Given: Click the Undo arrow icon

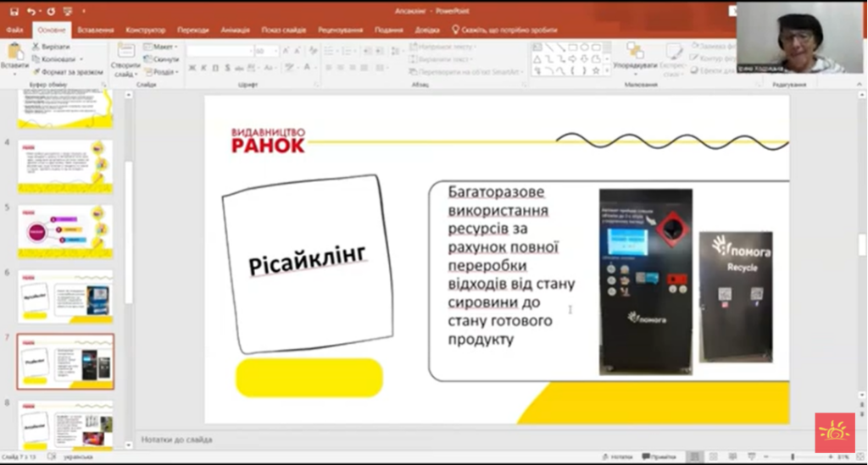Looking at the screenshot, I should (31, 12).
